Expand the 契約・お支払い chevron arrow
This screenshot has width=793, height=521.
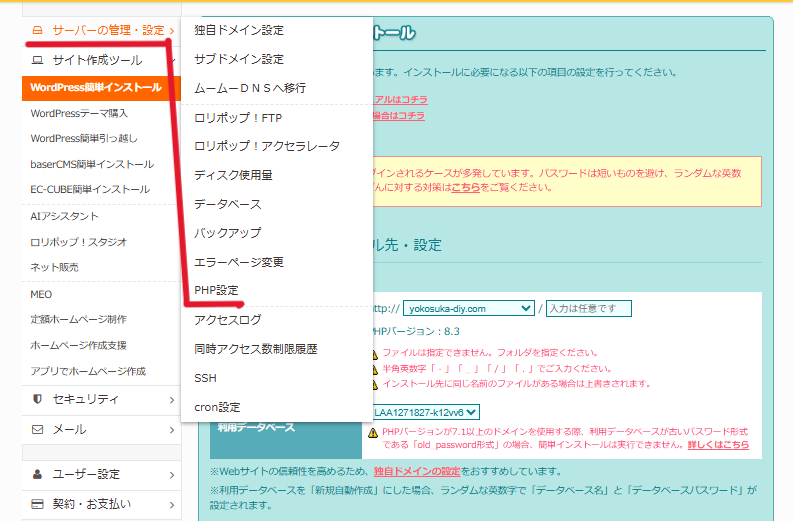[x=171, y=505]
